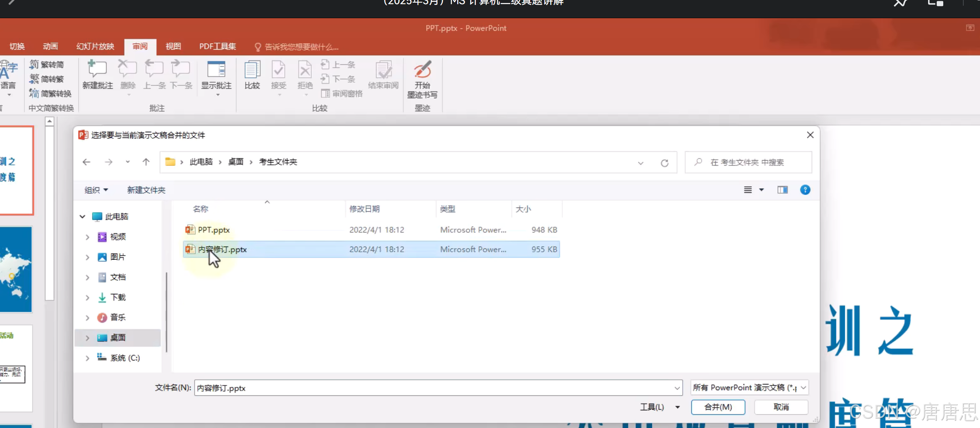980x428 pixels.
Task: Click the refresh icon in address bar
Action: pyautogui.click(x=664, y=163)
